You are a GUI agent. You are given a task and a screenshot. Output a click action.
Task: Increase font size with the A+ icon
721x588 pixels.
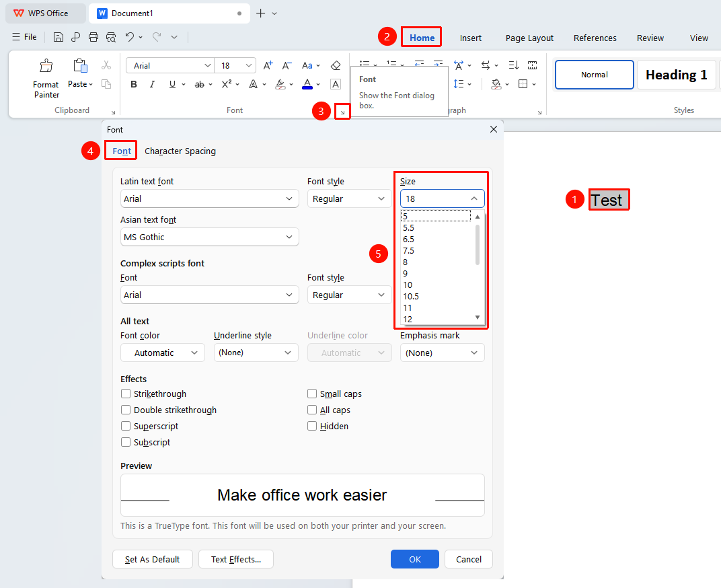[x=268, y=66]
